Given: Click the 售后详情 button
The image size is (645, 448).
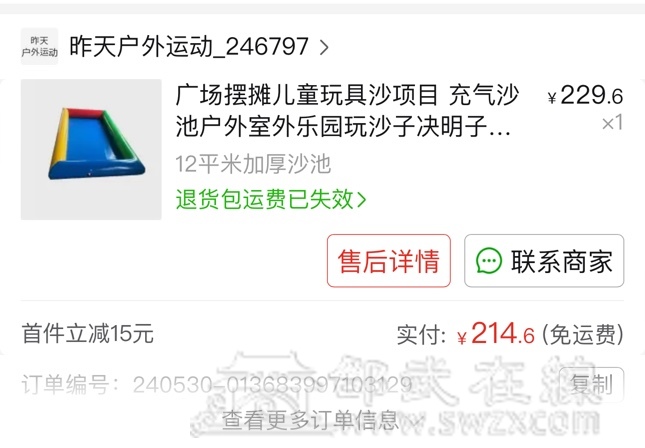Looking at the screenshot, I should tap(389, 261).
